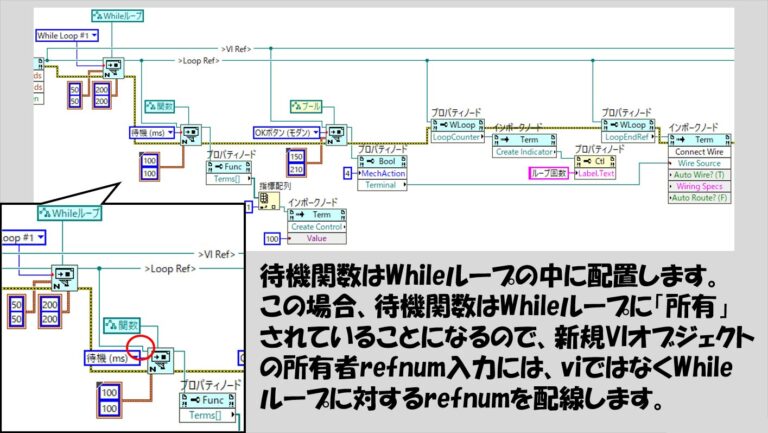Click the numeric constant 4 wired to MechAction
The width and height of the screenshot is (768, 433).
pos(348,173)
